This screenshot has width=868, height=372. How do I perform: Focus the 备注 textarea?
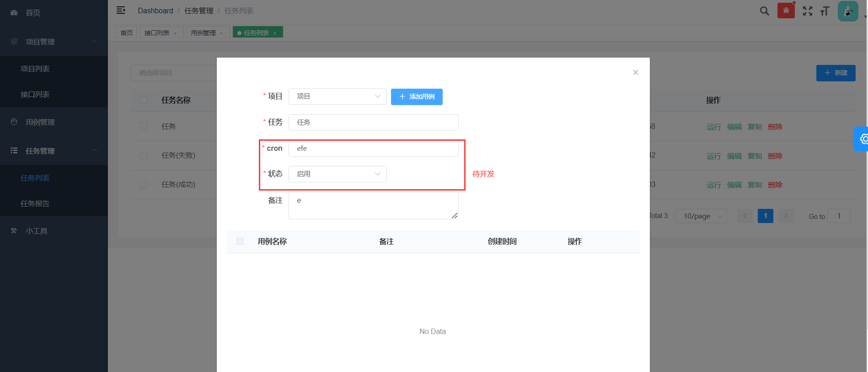[374, 205]
